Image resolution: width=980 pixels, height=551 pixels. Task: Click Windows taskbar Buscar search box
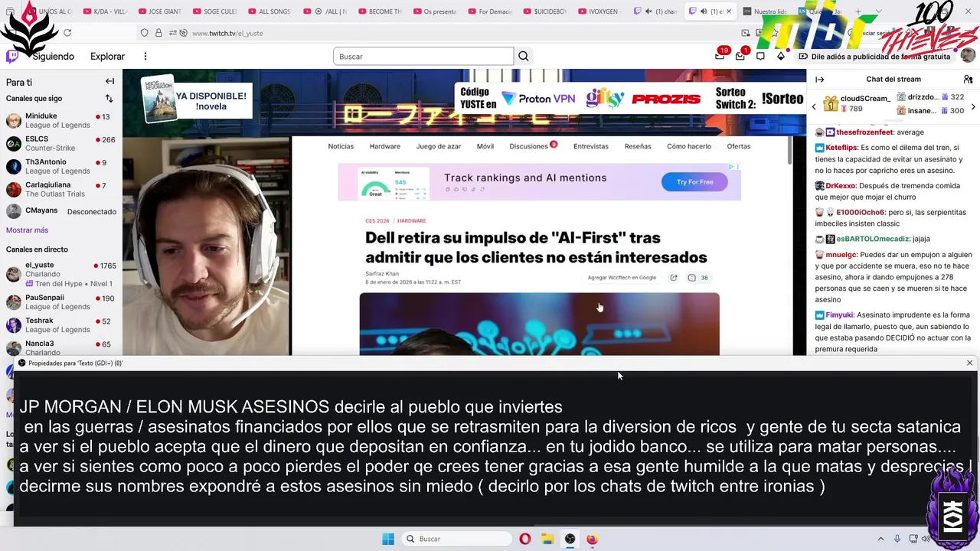tap(456, 539)
